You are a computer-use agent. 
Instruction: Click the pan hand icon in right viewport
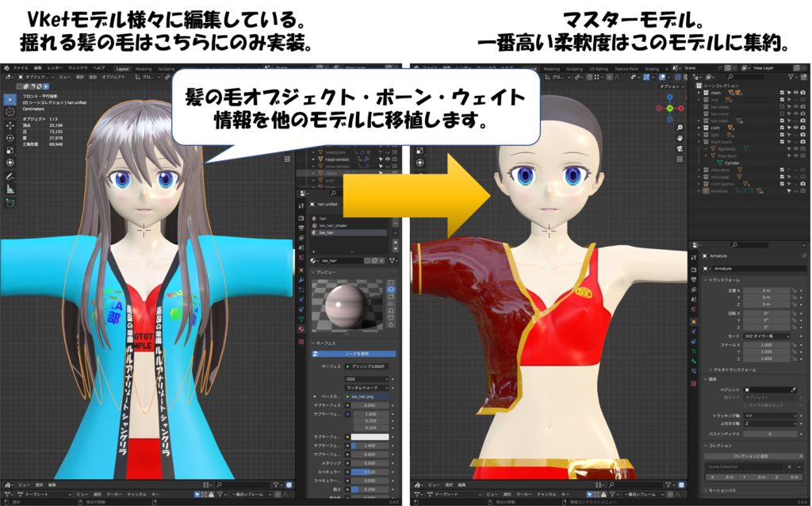tap(680, 138)
